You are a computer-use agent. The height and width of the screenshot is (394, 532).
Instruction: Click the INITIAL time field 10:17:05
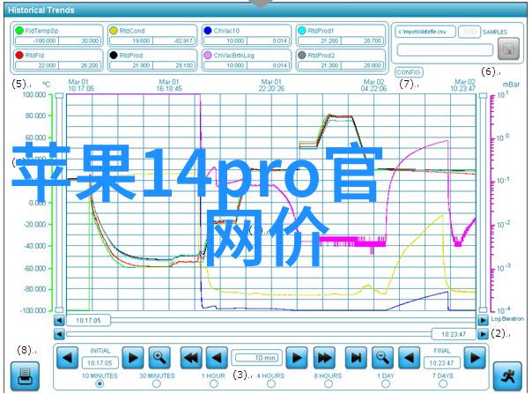click(100, 363)
